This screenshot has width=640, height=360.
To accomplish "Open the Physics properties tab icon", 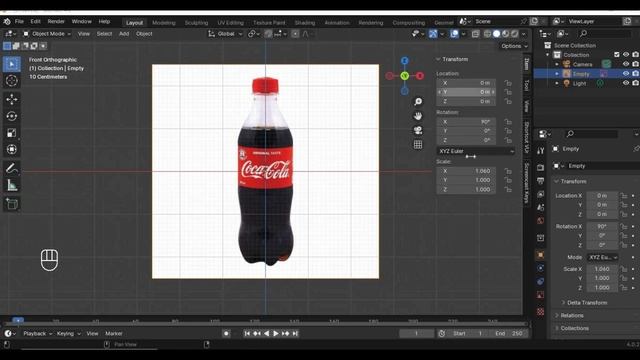I will (x=540, y=268).
